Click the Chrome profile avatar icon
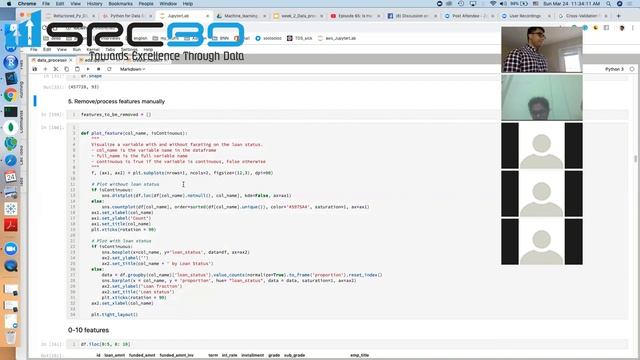The width and height of the screenshot is (640, 360). [622, 28]
